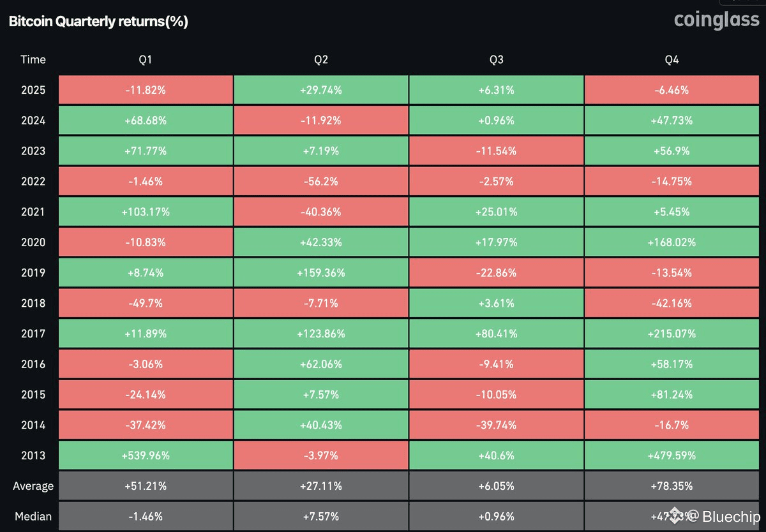Click the gray +78.35% average cell

click(x=672, y=486)
